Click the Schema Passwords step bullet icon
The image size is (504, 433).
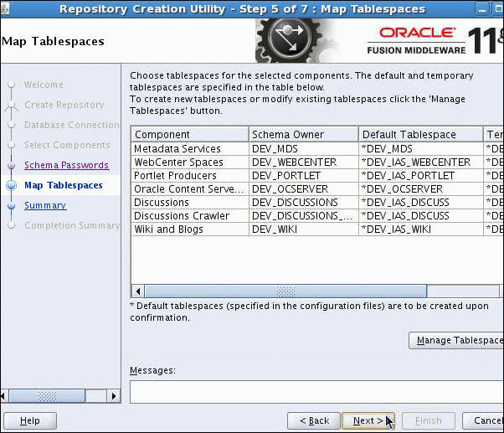coord(12,165)
